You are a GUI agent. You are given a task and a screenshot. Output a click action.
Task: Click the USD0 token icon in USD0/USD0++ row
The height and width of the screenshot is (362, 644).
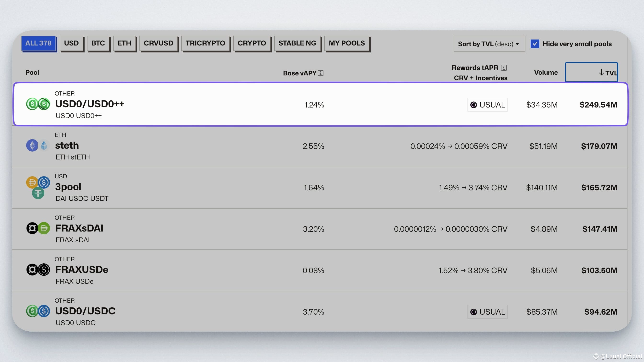[x=33, y=104]
